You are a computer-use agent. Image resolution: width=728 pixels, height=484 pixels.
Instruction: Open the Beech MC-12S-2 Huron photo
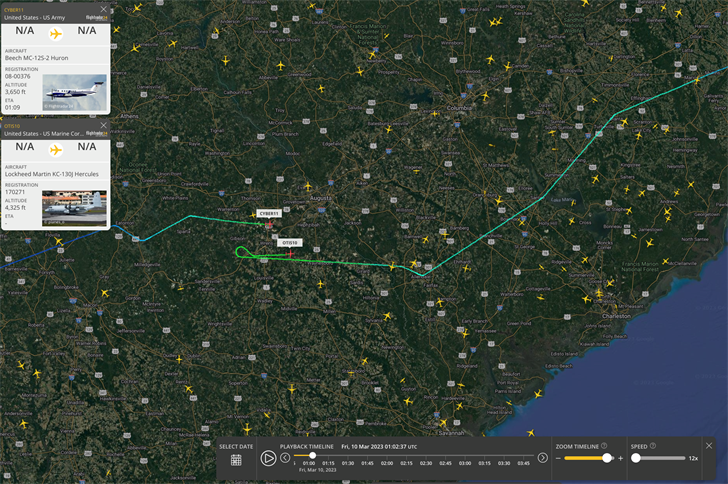tap(75, 92)
